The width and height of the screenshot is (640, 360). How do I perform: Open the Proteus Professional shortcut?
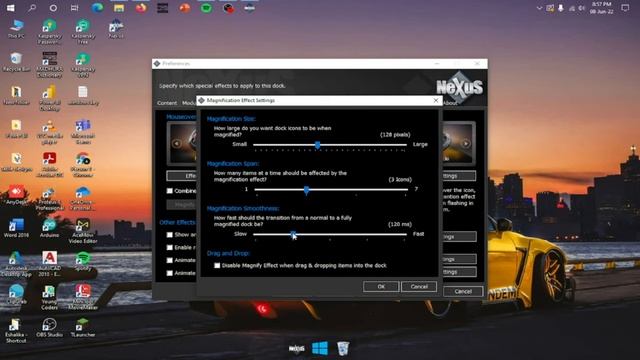tap(49, 198)
